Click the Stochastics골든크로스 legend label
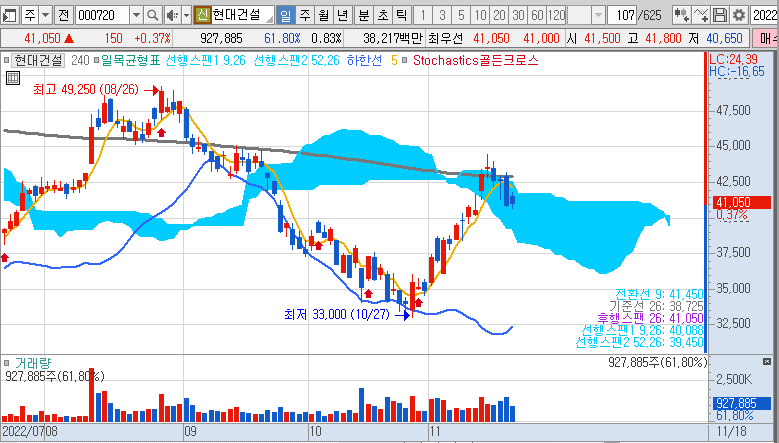The image size is (779, 443). pos(475,61)
